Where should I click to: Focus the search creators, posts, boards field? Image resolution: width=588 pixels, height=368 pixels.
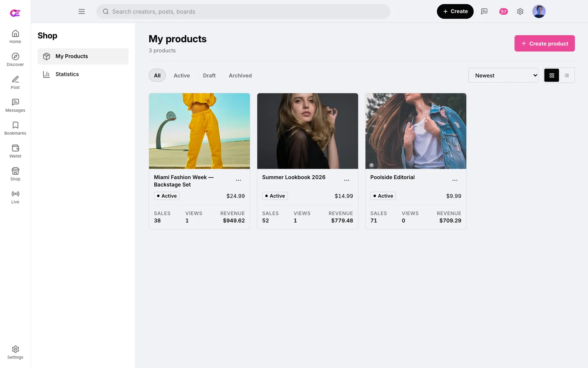point(243,11)
